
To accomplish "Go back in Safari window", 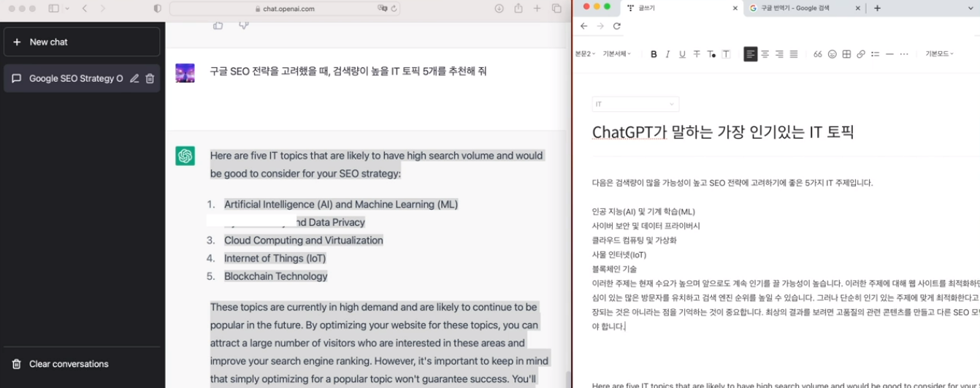I will (x=85, y=9).
